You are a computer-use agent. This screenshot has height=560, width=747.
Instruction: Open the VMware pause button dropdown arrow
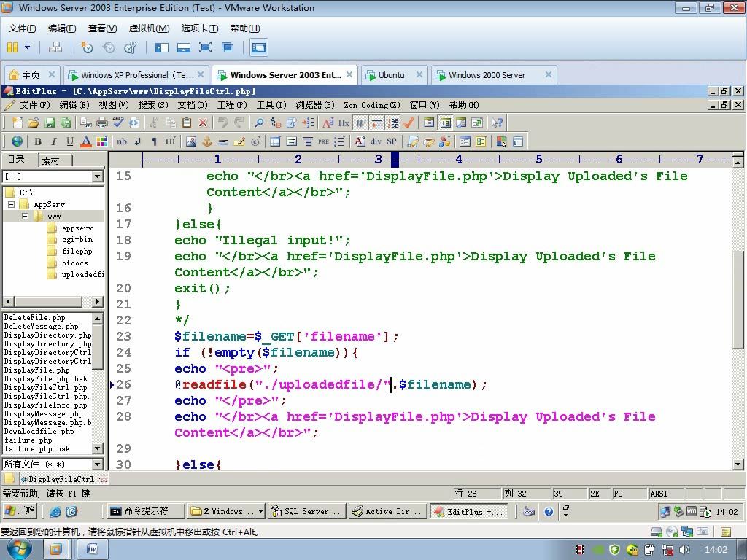pos(27,47)
